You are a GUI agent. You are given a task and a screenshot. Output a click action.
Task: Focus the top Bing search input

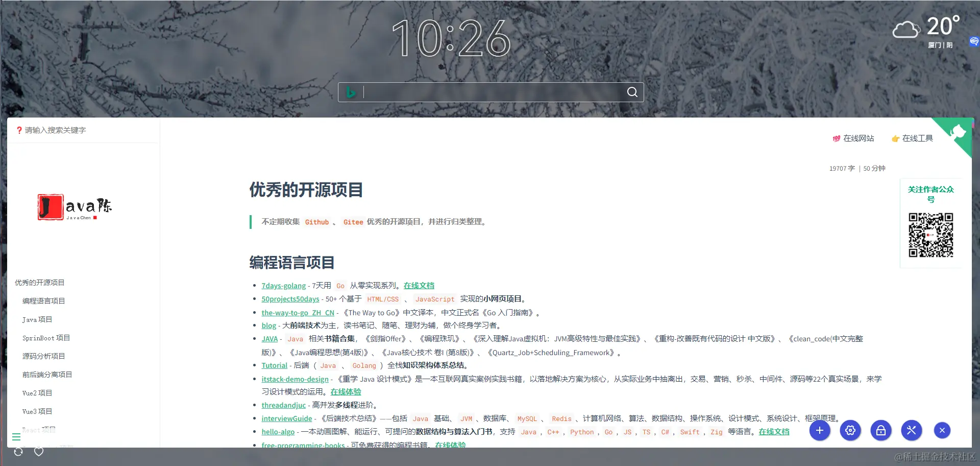(x=491, y=92)
